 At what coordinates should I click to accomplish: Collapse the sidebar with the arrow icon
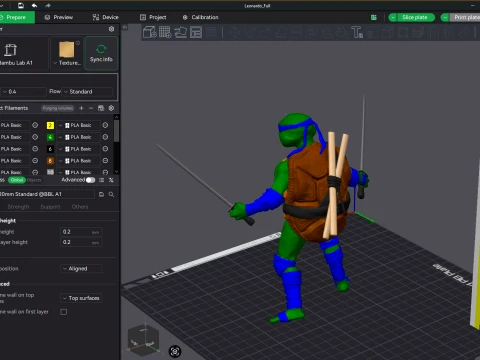point(125,27)
